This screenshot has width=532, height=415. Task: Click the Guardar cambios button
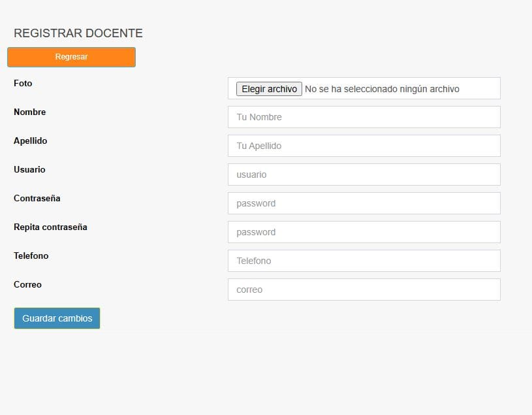(57, 318)
